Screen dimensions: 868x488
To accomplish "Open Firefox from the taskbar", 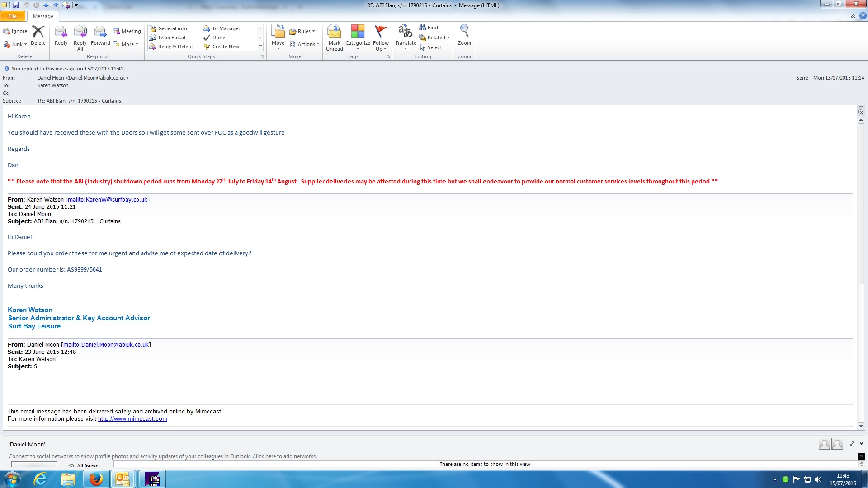I will click(96, 479).
